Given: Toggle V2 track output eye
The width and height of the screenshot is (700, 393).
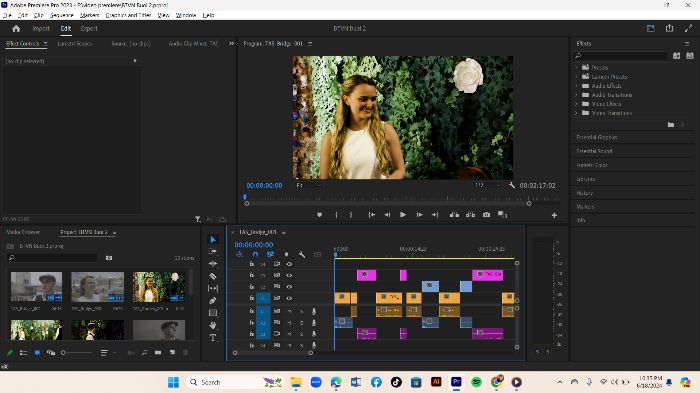Looking at the screenshot, I should [289, 286].
